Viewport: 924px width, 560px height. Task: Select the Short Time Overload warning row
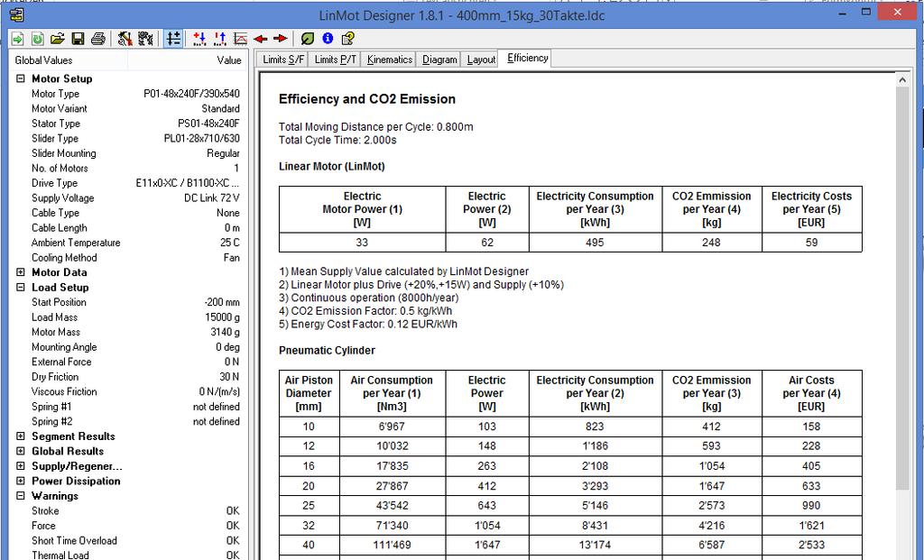pyautogui.click(x=128, y=540)
